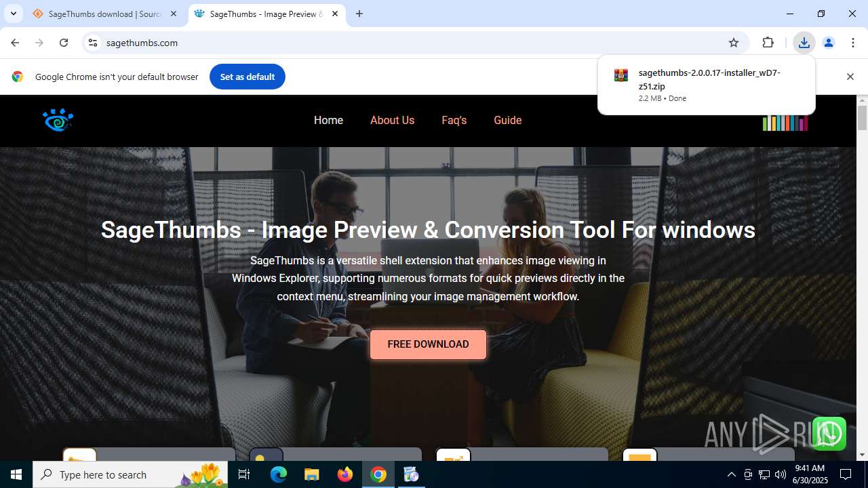Open volume control in system tray
This screenshot has height=488, width=868.
[x=781, y=474]
